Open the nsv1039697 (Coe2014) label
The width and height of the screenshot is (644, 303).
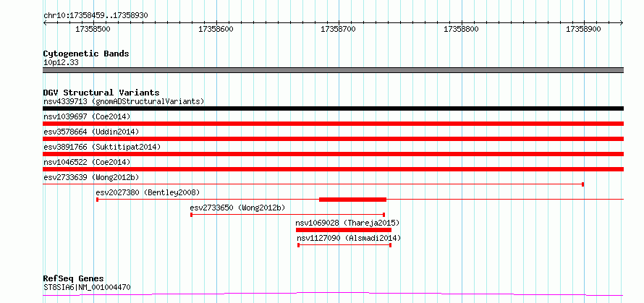tap(87, 116)
